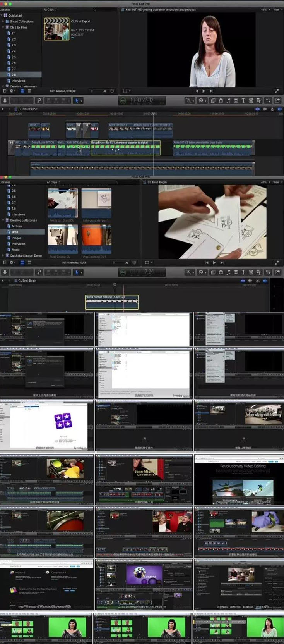Open Keyword editor key icon in CL Final Export window

39,100
